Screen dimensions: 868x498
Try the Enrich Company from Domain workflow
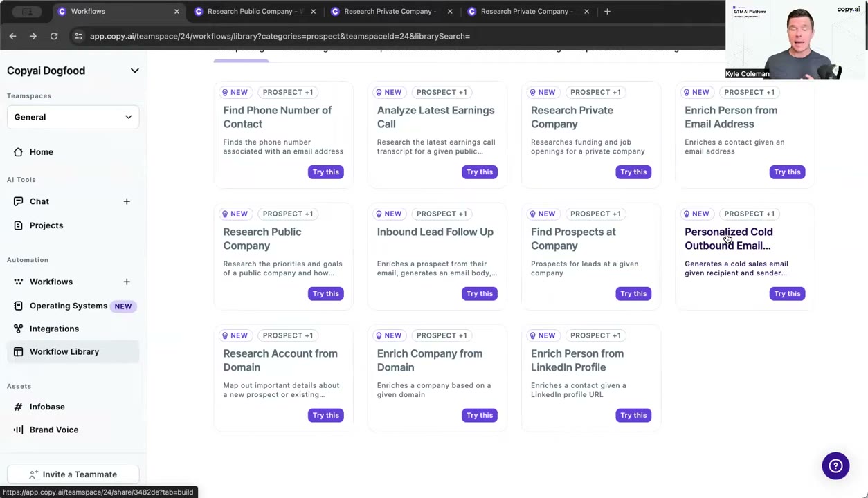[x=479, y=415]
